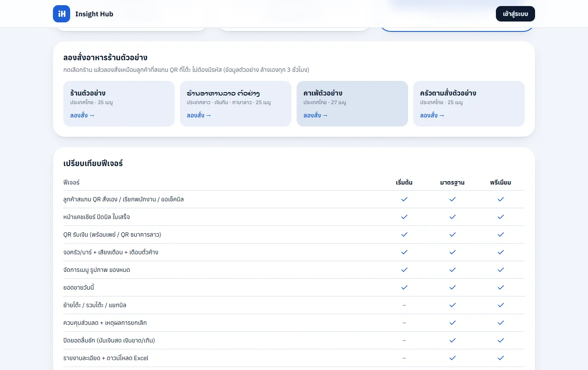The image size is (588, 370).
Task: Click ลองสั่ง link under คาเฟ่ตัวอย่าง
Action: [x=316, y=115]
